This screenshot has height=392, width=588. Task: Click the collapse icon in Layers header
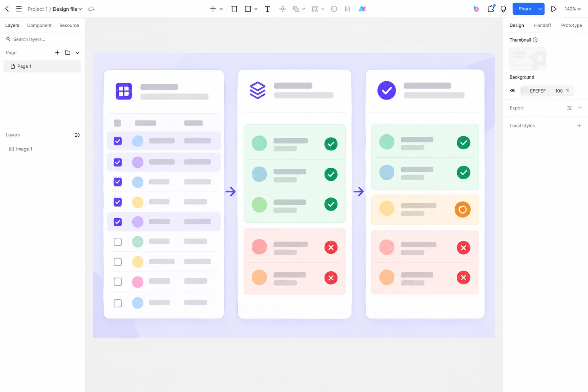[77, 135]
